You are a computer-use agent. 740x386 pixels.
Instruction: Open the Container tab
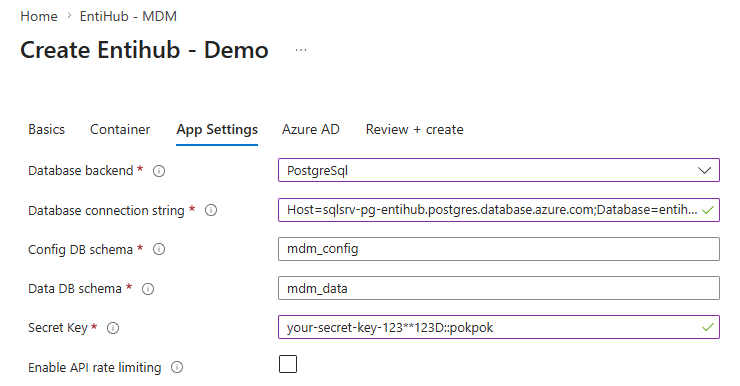[120, 129]
